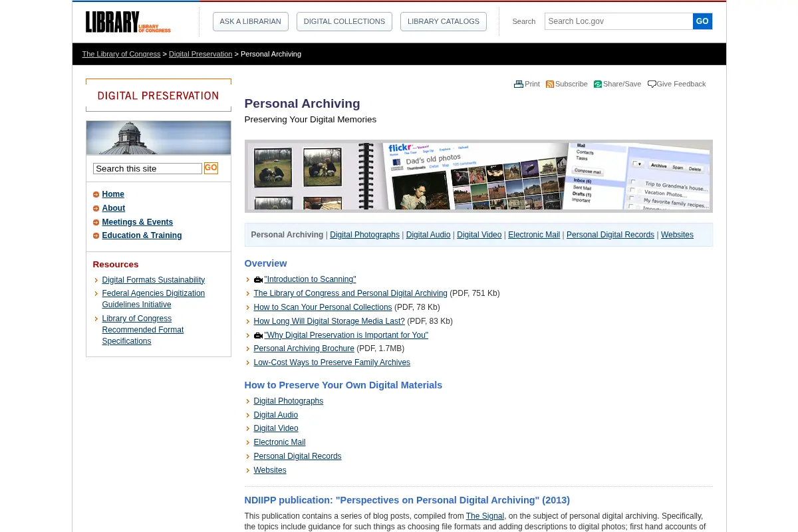798x532 pixels.
Task: Open "Why Digital Preservation is Important for You"
Action: (x=346, y=335)
